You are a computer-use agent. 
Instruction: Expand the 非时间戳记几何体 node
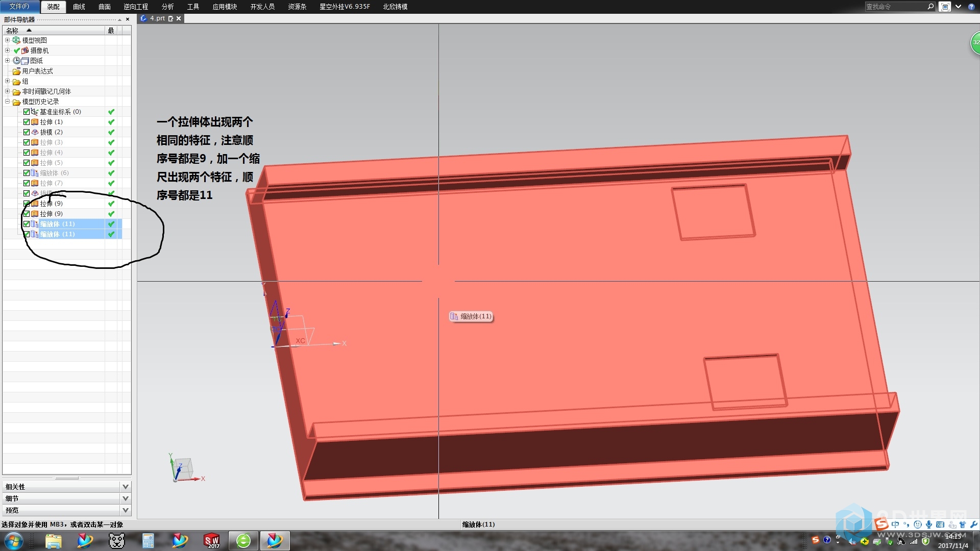7,91
